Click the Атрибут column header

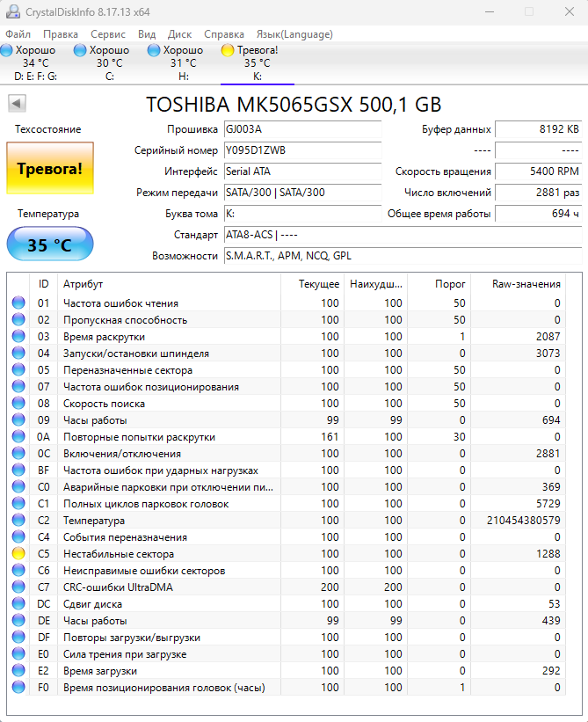point(169,284)
